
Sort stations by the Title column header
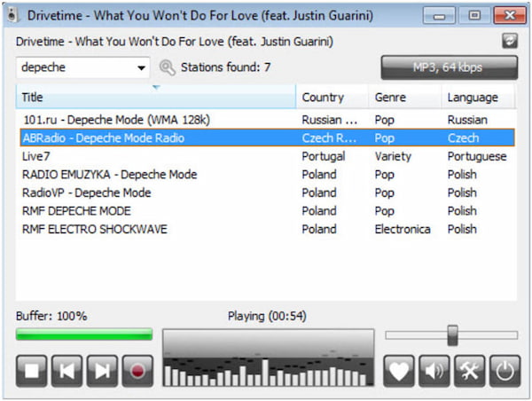point(156,97)
